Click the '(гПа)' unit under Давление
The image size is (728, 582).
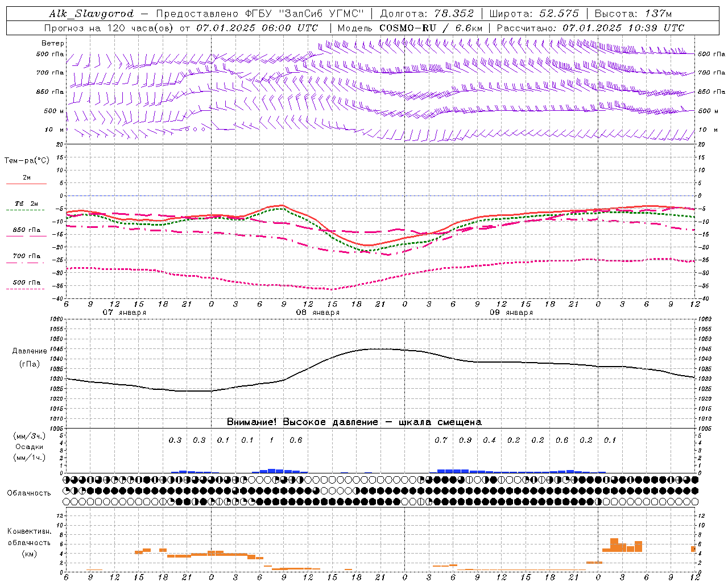click(x=28, y=364)
